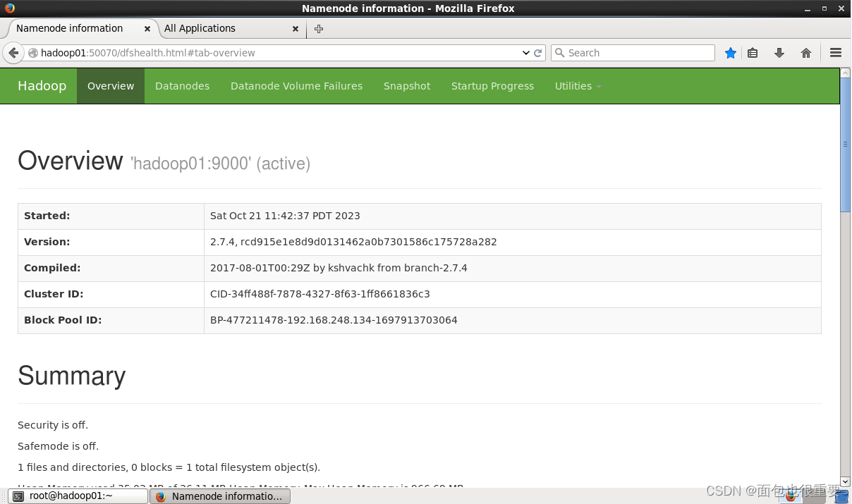Click the 'Started:' label cell
852x504 pixels.
coord(111,216)
